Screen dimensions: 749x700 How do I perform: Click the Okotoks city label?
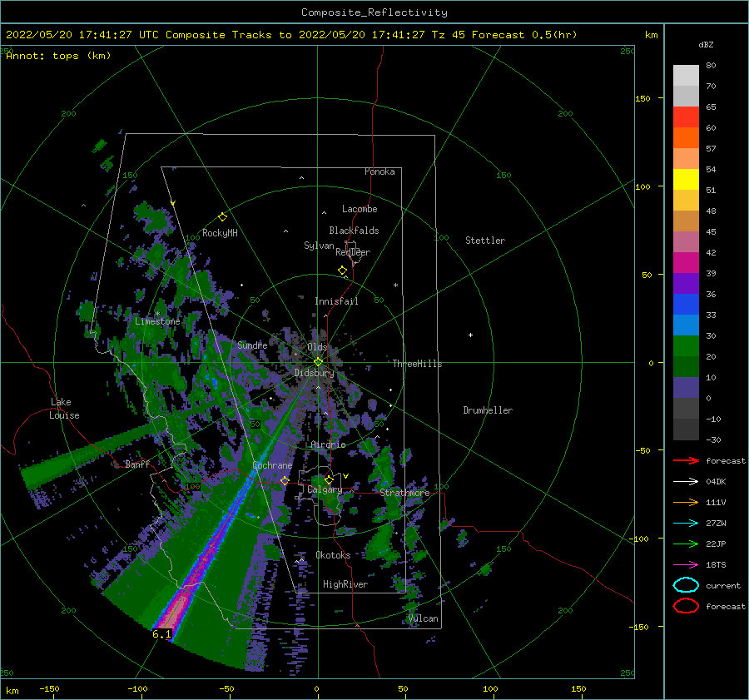pos(333,555)
